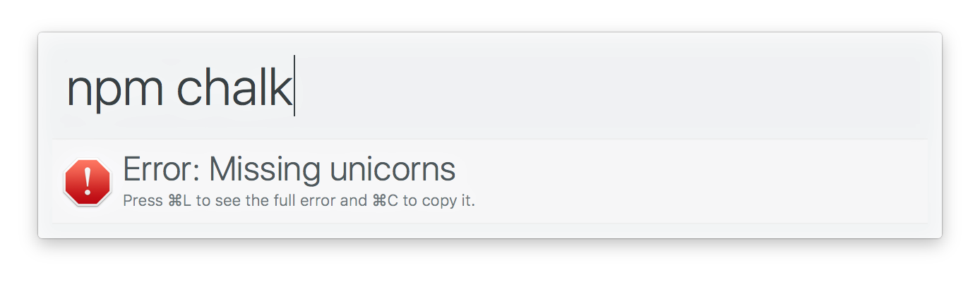Click the word "chalk" in the query
Image resolution: width=980 pixels, height=282 pixels.
pyautogui.click(x=234, y=87)
